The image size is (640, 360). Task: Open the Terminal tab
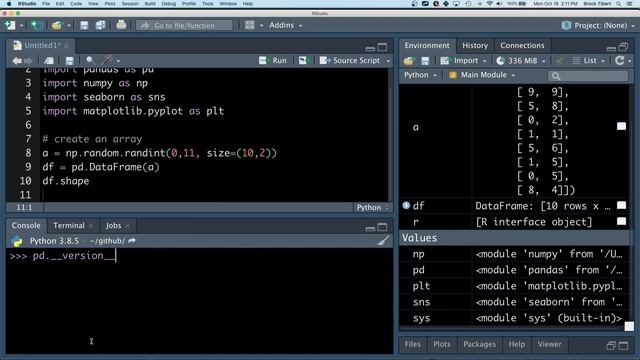[x=69, y=225]
